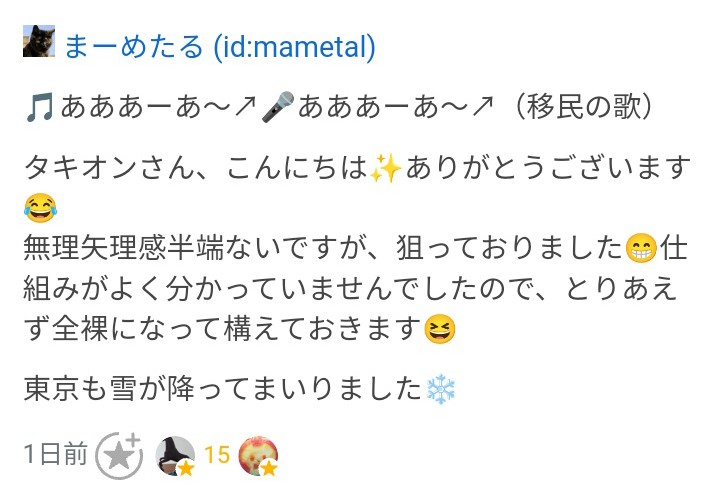Open the black cat profile avatar
Image resolution: width=720 pixels, height=490 pixels.
[x=39, y=41]
